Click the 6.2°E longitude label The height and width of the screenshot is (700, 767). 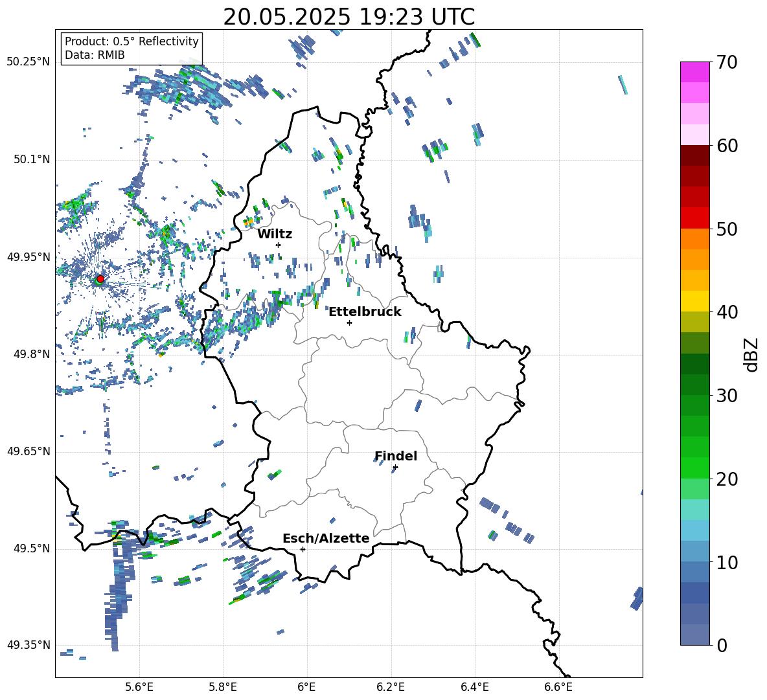pyautogui.click(x=391, y=687)
